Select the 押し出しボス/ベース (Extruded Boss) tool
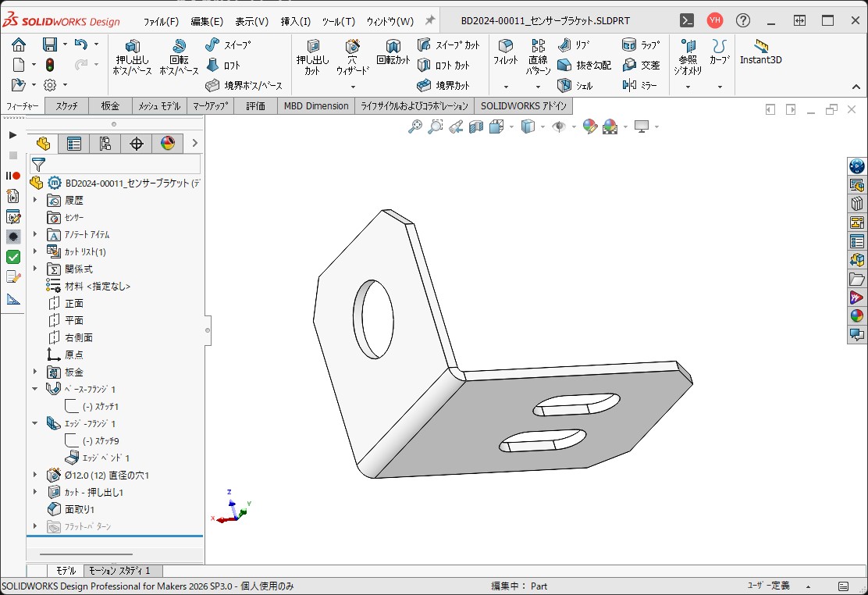This screenshot has width=868, height=595. pos(132,56)
